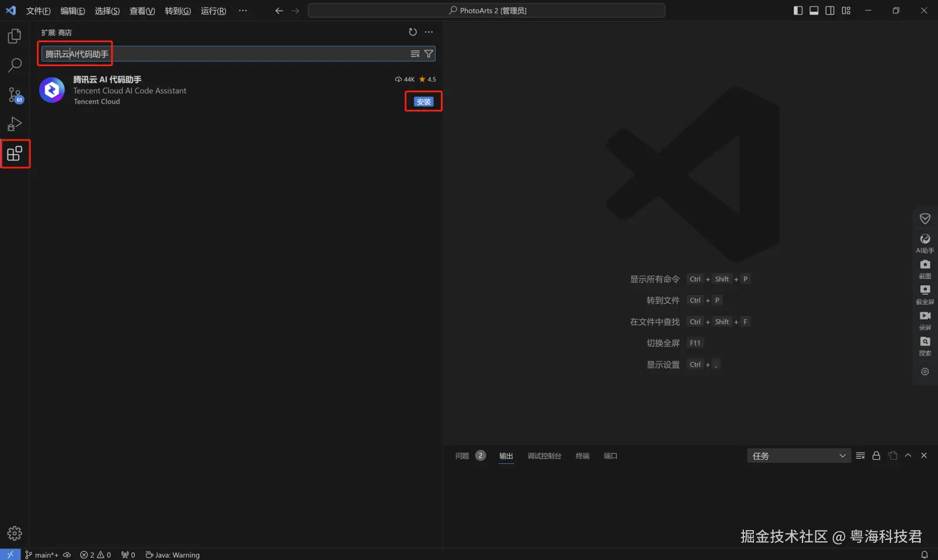Open floating toolbar settings gear

(925, 371)
